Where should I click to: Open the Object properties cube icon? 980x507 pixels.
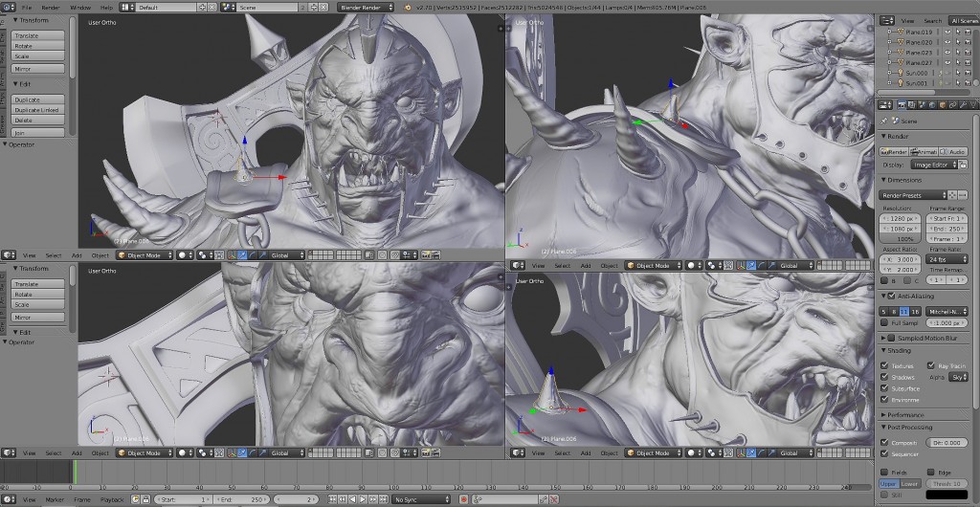coord(943,105)
